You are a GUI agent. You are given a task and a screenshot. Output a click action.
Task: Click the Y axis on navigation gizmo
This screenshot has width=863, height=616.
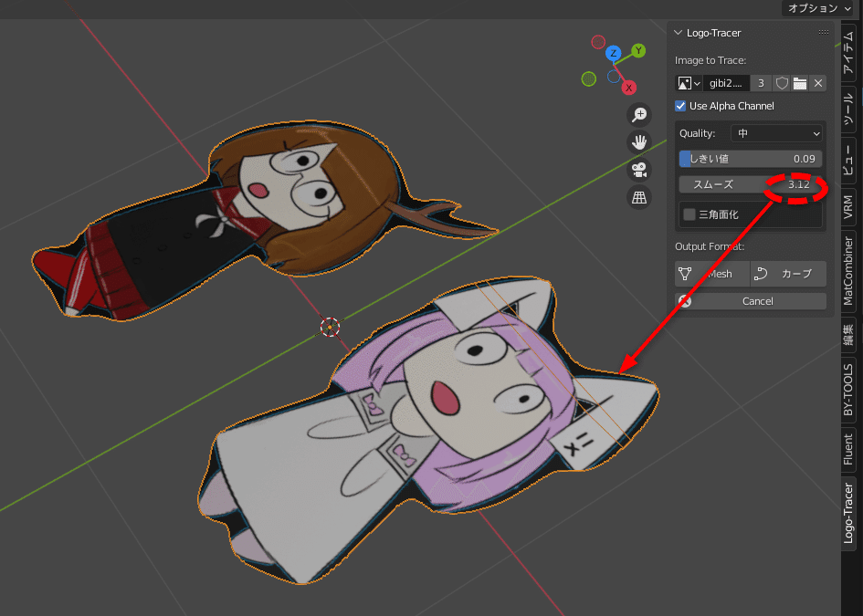pyautogui.click(x=638, y=50)
